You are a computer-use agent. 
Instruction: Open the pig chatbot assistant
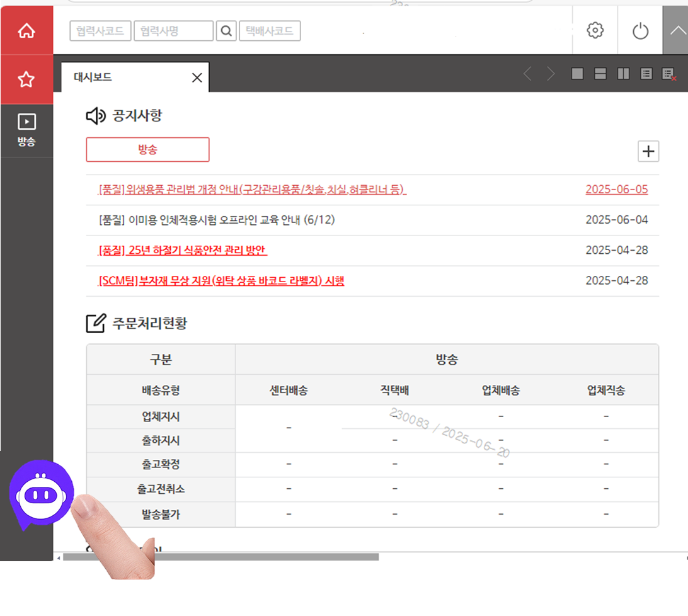tap(40, 493)
